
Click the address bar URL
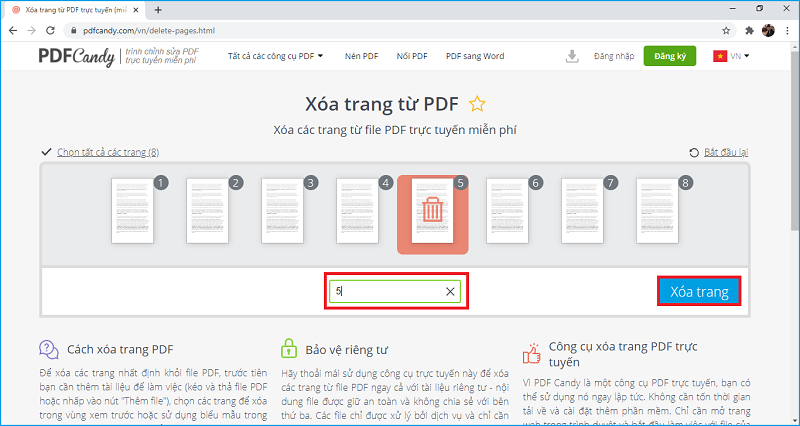[x=149, y=31]
